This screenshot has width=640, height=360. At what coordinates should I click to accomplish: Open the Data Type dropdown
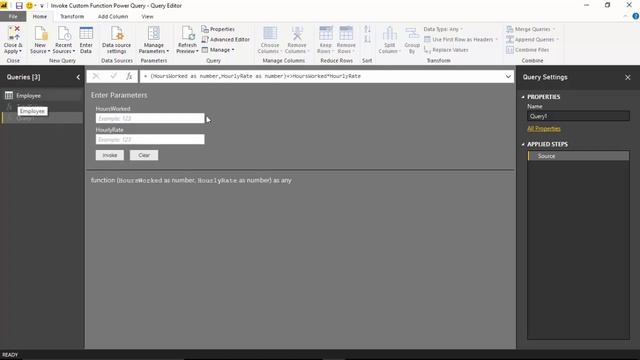[443, 29]
